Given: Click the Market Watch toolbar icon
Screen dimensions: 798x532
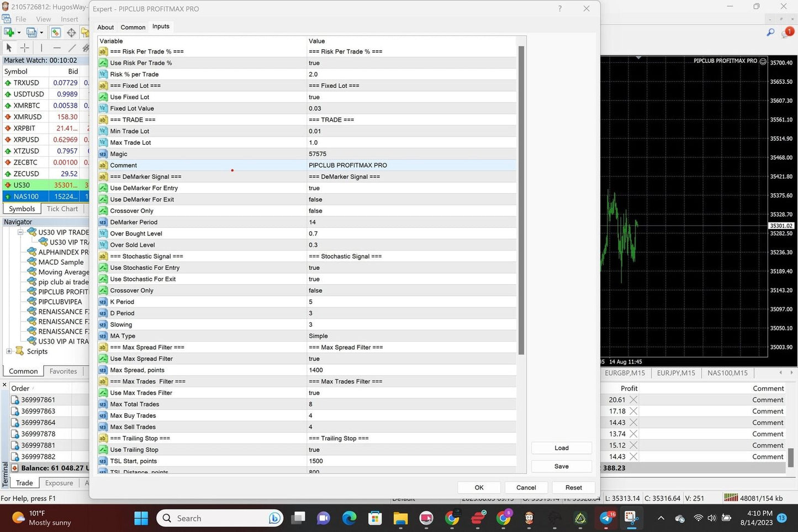Looking at the screenshot, I should coord(56,33).
